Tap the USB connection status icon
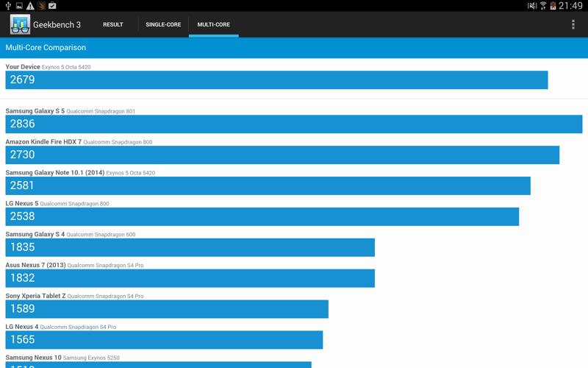 (8, 6)
